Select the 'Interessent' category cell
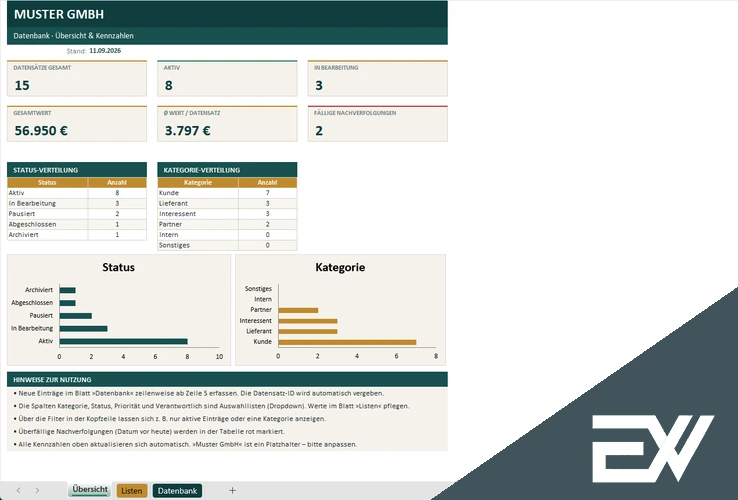 (198, 214)
